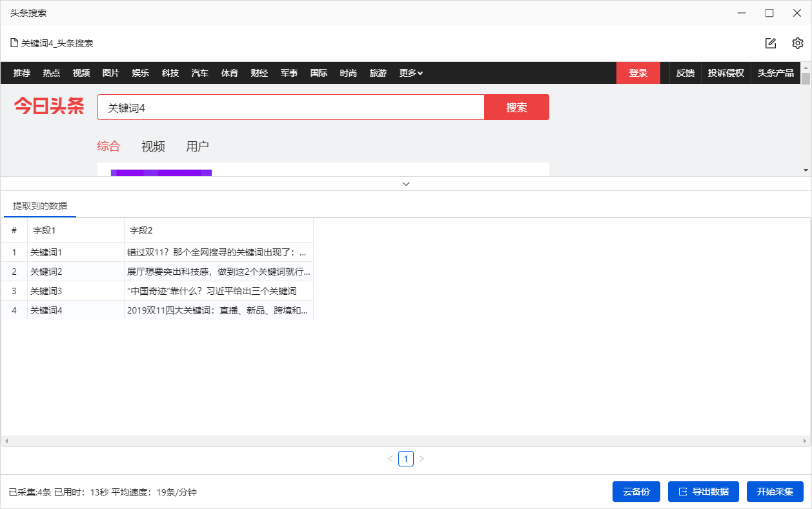Screen dimensions: 812x509
Task: Open the settings gear icon
Action: pos(798,43)
